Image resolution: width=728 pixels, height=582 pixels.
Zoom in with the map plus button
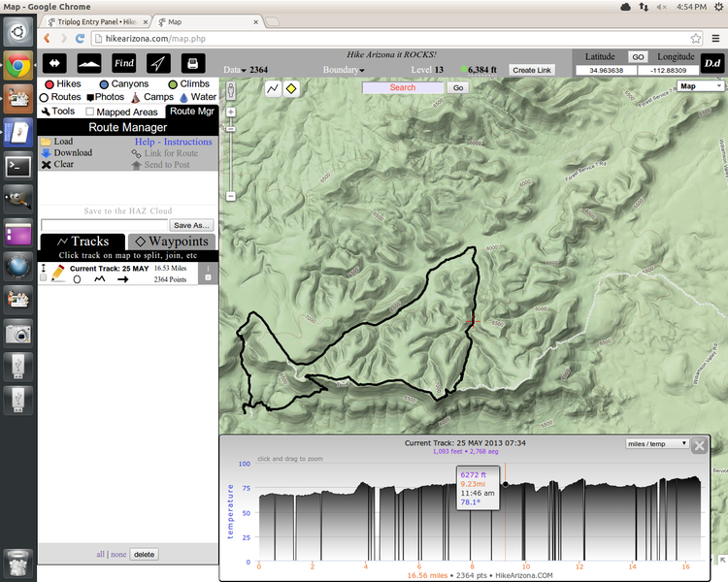[x=231, y=112]
